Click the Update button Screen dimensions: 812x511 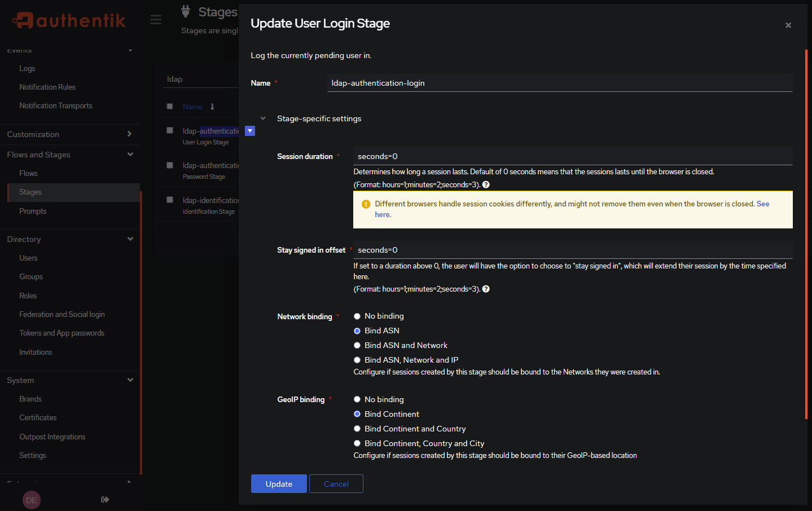tap(278, 483)
